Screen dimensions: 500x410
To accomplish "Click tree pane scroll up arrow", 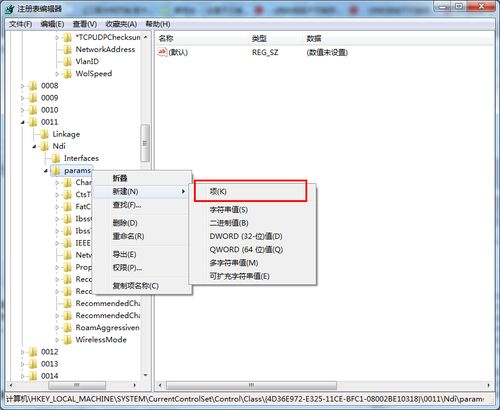I will [x=145, y=37].
